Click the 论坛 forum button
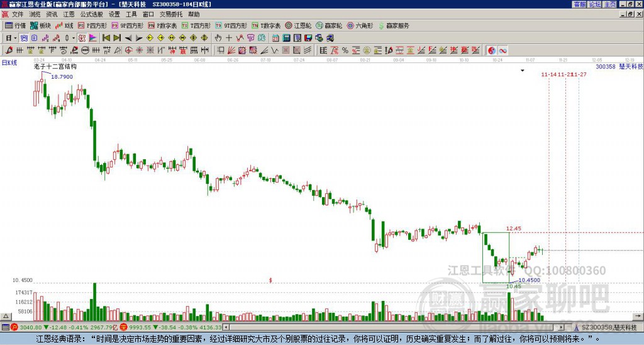 pos(594,4)
